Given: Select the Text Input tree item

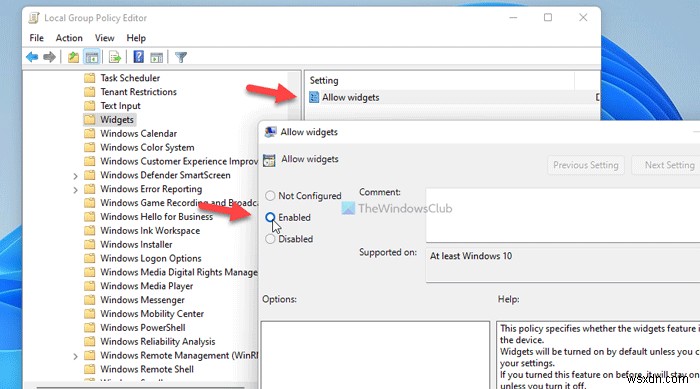Looking at the screenshot, I should [x=120, y=106].
